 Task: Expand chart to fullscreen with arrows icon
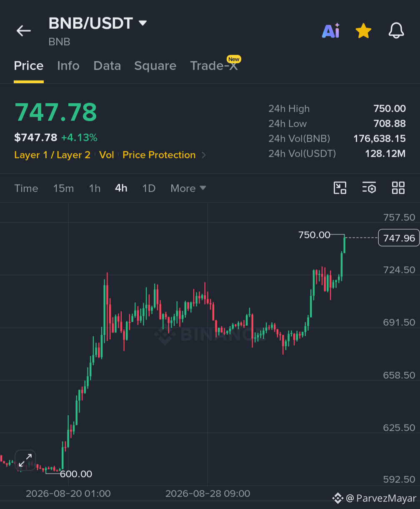tap(25, 461)
